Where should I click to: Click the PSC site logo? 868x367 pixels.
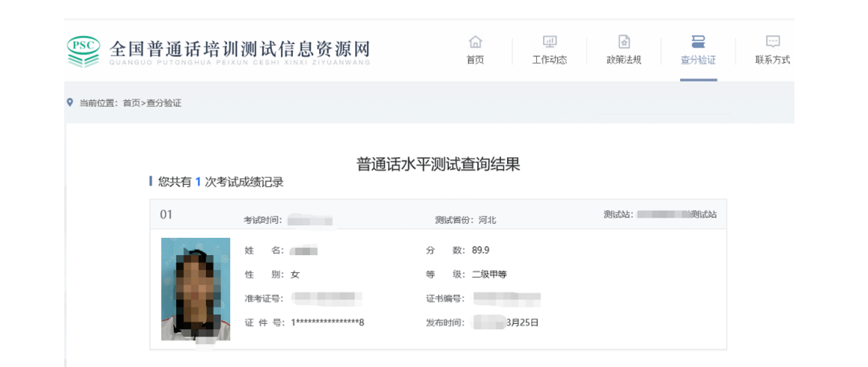point(84,51)
